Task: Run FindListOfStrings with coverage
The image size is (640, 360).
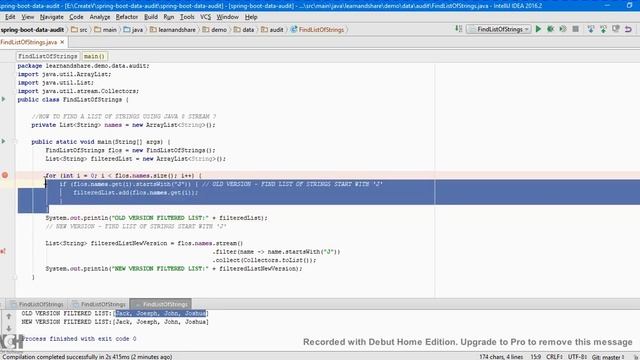Action: pyautogui.click(x=563, y=29)
